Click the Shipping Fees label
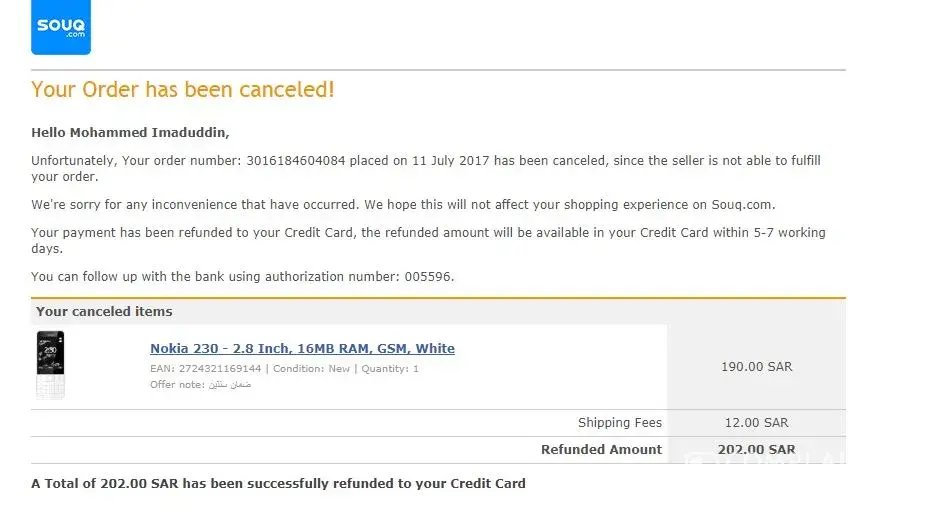Viewport: 946px width, 515px height. [x=620, y=423]
